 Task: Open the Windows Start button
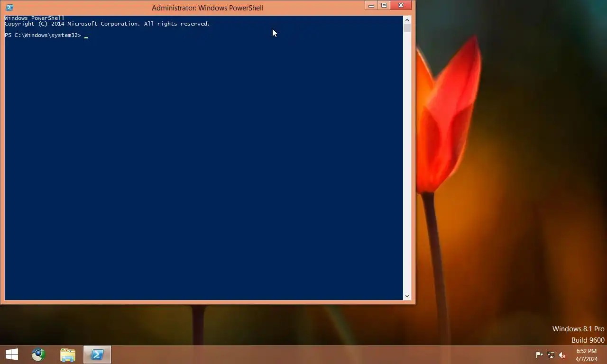(x=12, y=355)
